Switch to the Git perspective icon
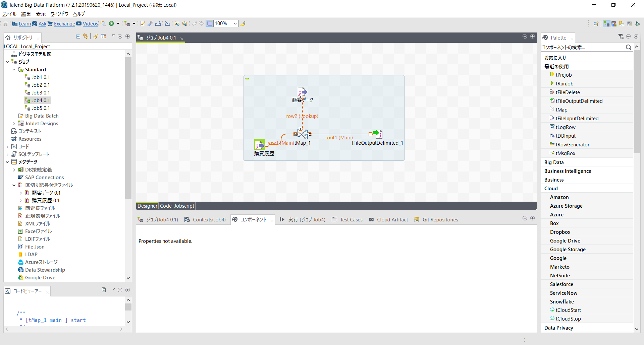Viewport: 644px width, 345px height. (622, 24)
